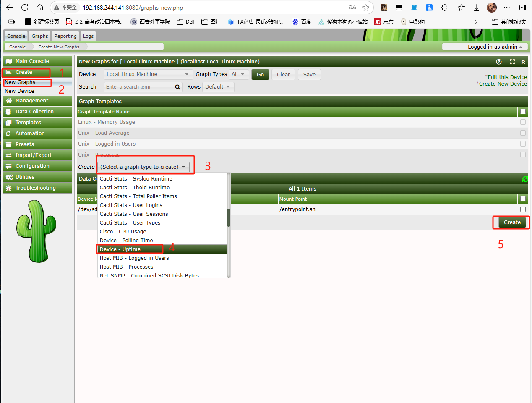Click the browser address bar URL

133,8
